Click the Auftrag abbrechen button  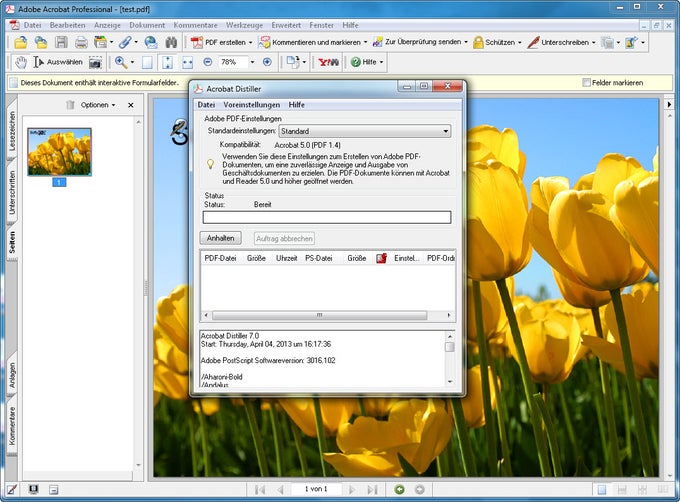[284, 238]
